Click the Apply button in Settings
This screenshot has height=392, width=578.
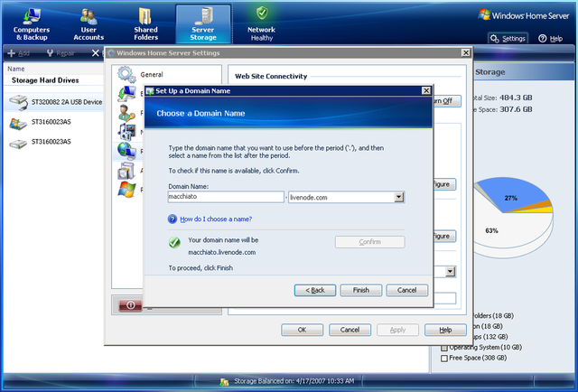[397, 330]
